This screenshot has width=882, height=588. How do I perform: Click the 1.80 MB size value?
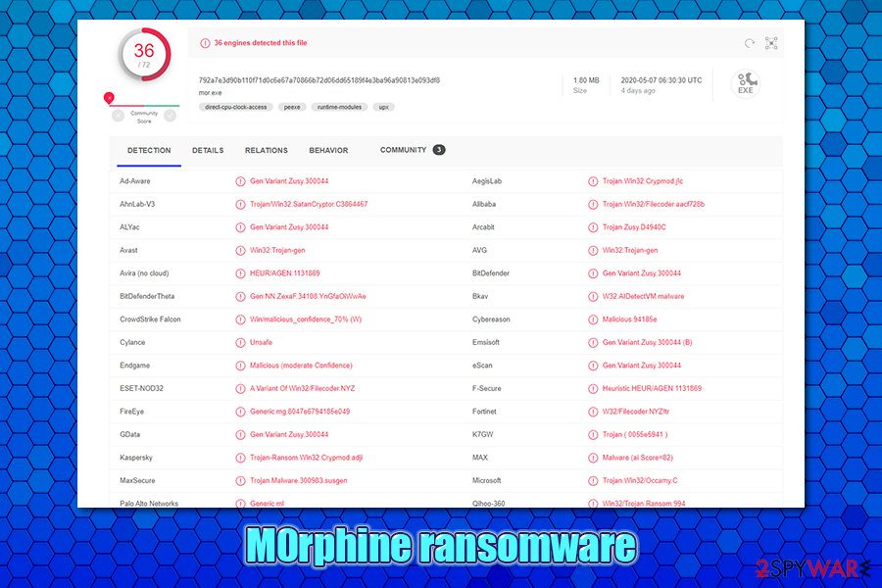pyautogui.click(x=586, y=80)
